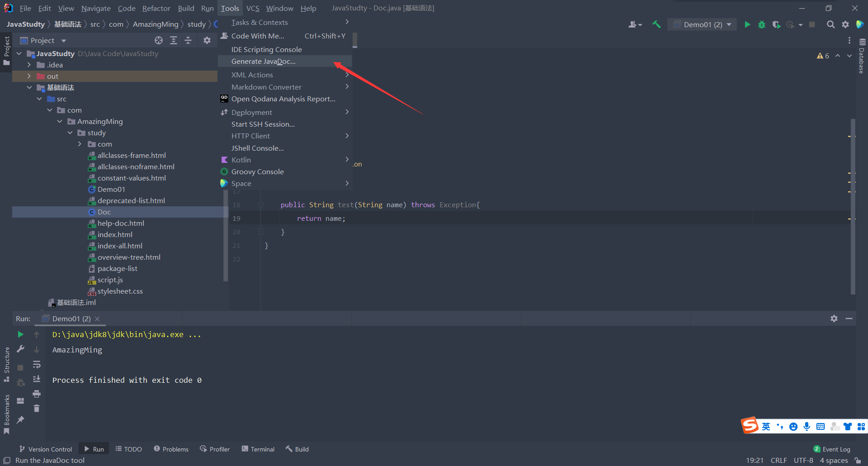Open IDE Scripting Console from Tools menu
This screenshot has width=868, height=466.
coord(285,49)
